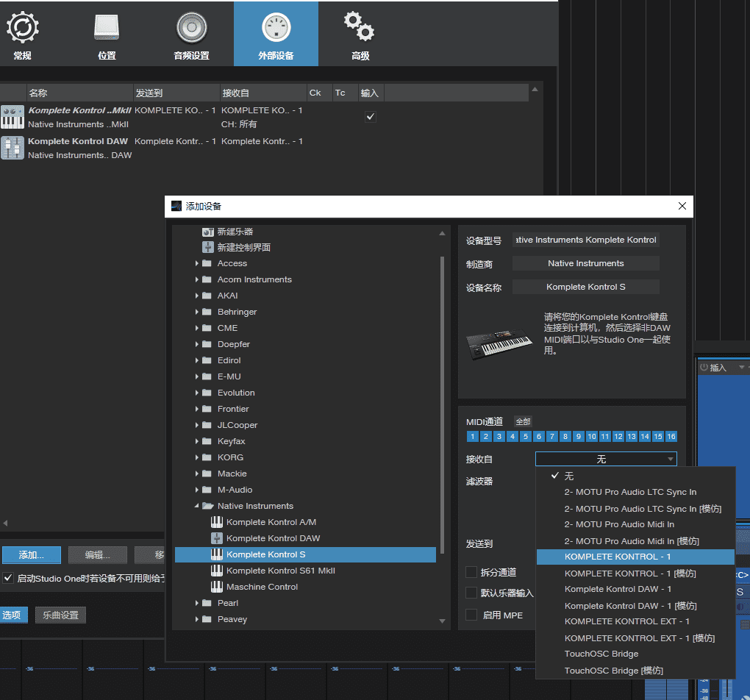Choose 无 in the dropdown list
Screen dimensions: 750x700
point(635,476)
